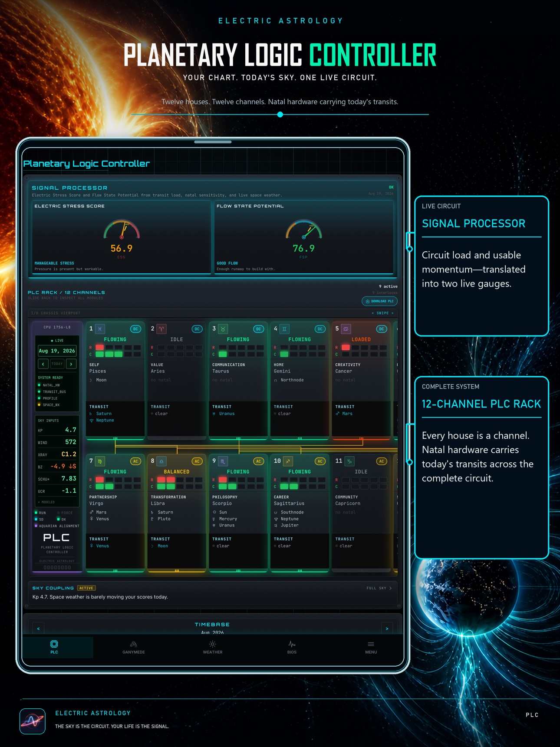Image resolution: width=560 pixels, height=747 pixels.
Task: Toggle the DC badge on channel 2
Action: pyautogui.click(x=197, y=329)
